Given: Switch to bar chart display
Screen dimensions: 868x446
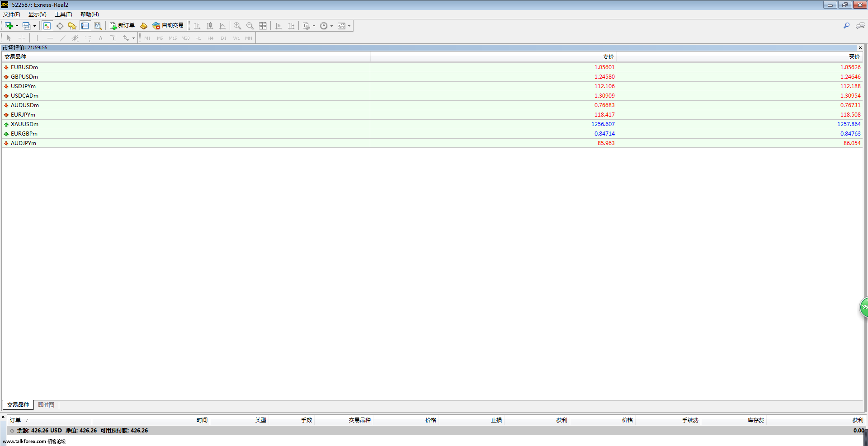Looking at the screenshot, I should pyautogui.click(x=197, y=26).
